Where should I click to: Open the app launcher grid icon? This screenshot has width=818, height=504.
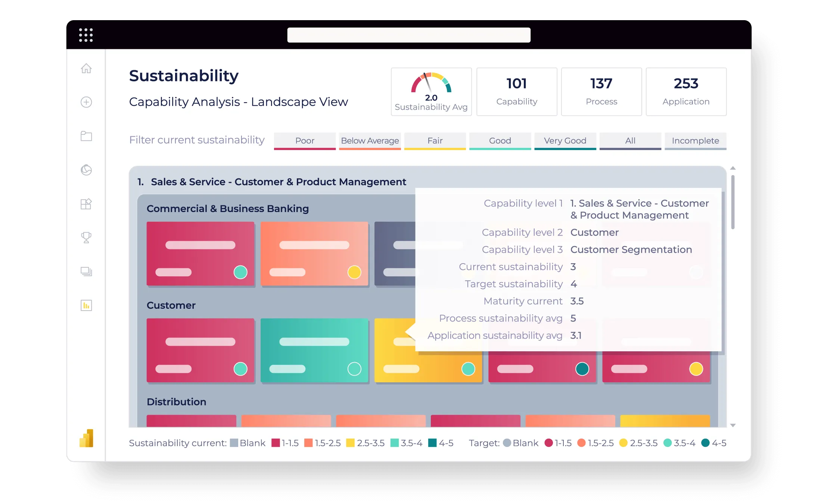(x=86, y=35)
